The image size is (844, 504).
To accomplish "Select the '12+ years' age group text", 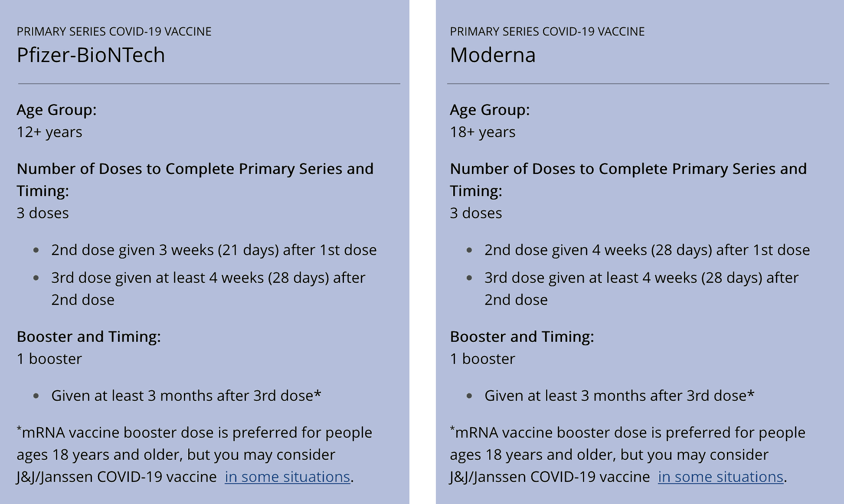I will (x=49, y=132).
